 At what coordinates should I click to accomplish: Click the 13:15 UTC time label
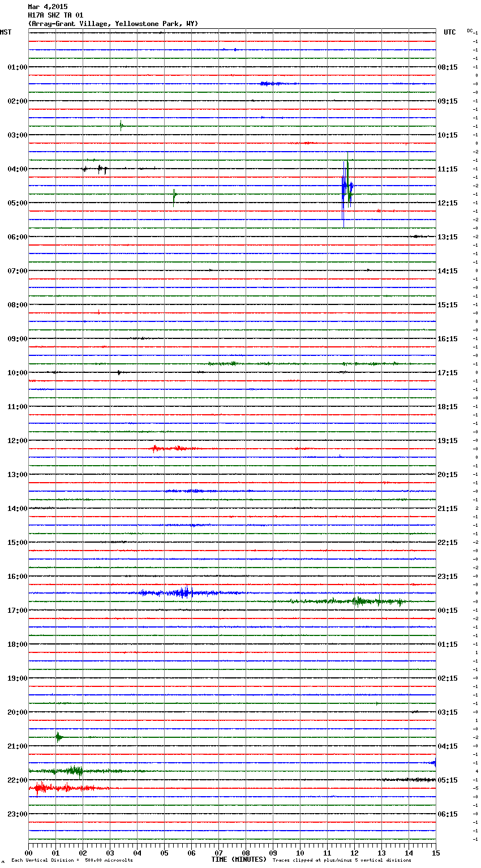448,237
